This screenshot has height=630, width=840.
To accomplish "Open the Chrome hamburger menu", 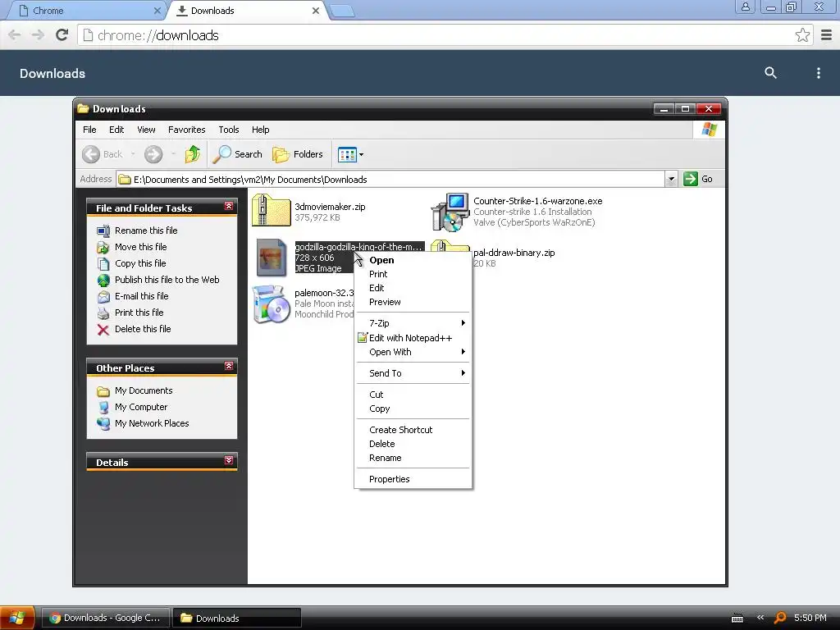I will click(826, 35).
